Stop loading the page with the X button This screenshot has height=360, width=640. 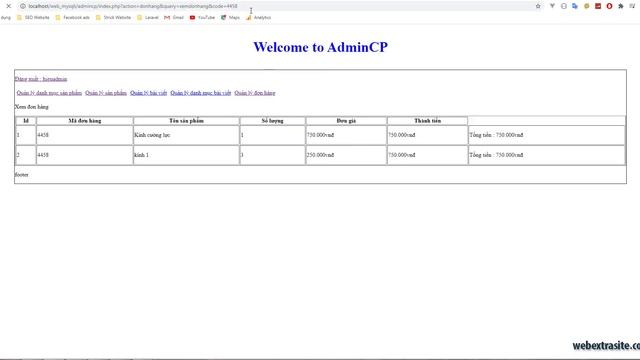coord(9,6)
